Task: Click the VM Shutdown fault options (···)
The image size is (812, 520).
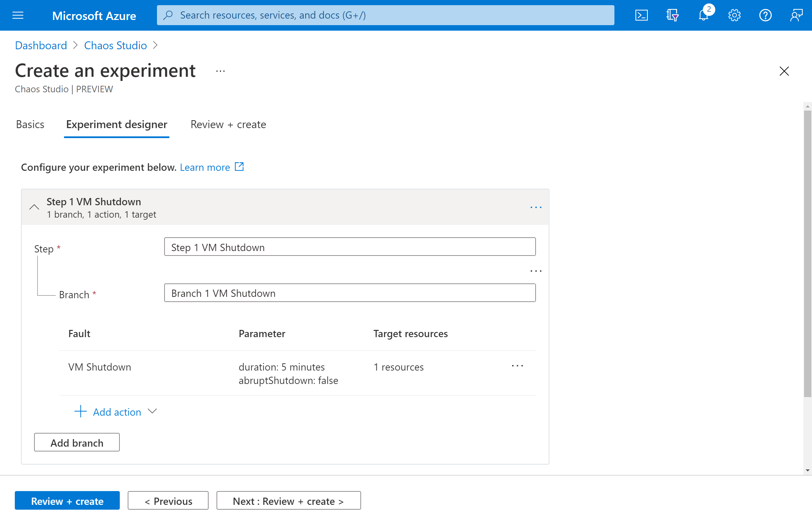Action: (517, 366)
